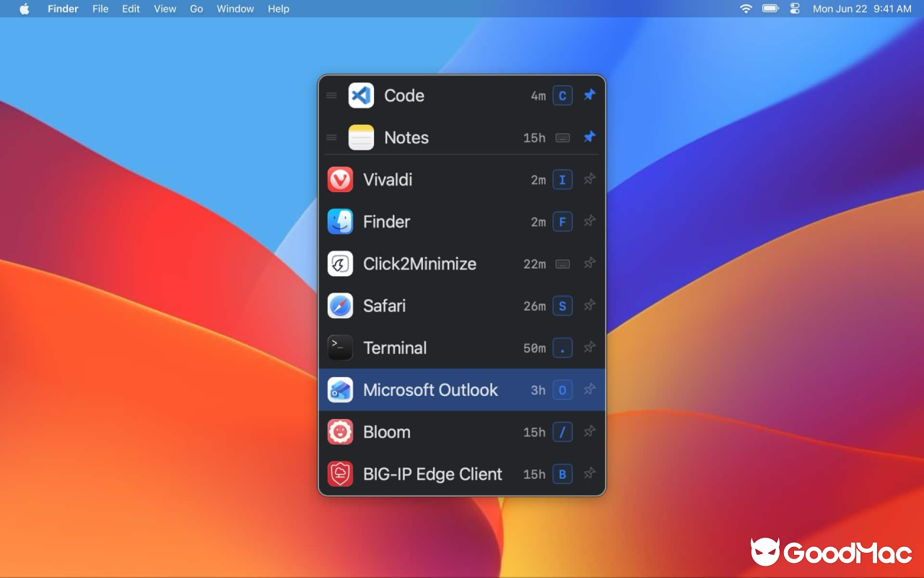Viewport: 924px width, 578px height.
Task: Select the BIG-IP Edge Client row label
Action: click(432, 474)
